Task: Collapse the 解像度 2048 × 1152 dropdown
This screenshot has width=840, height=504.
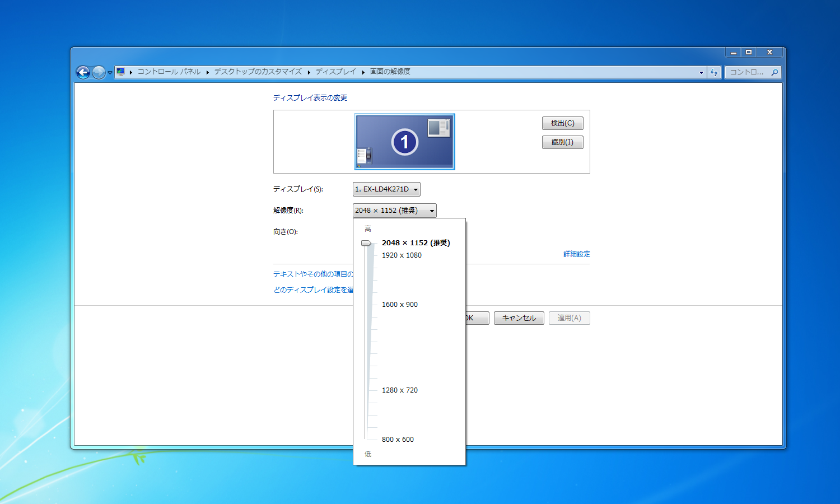Action: [395, 211]
